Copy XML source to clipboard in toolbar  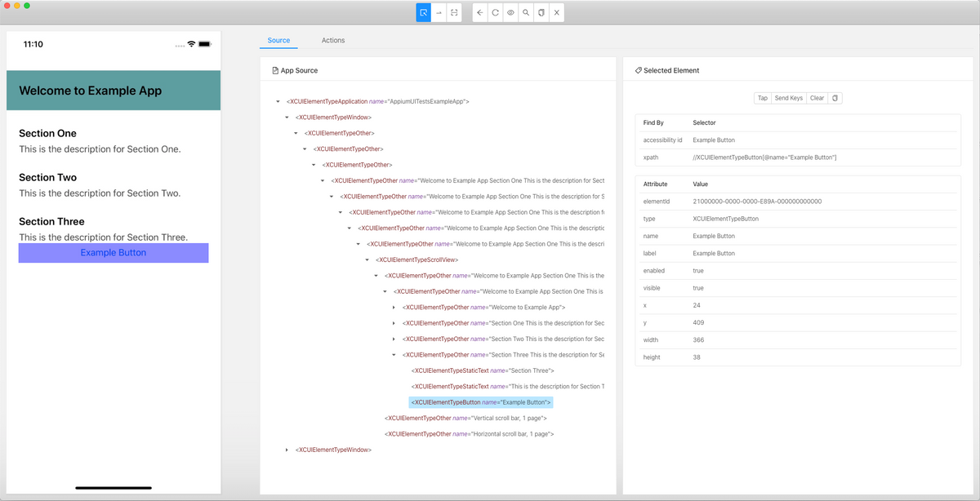tap(541, 13)
